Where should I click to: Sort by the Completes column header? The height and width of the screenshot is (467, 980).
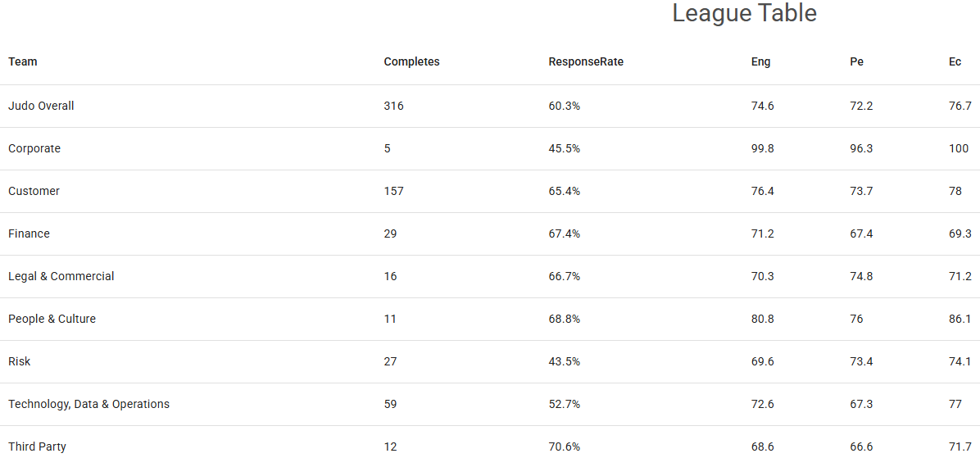(x=411, y=61)
